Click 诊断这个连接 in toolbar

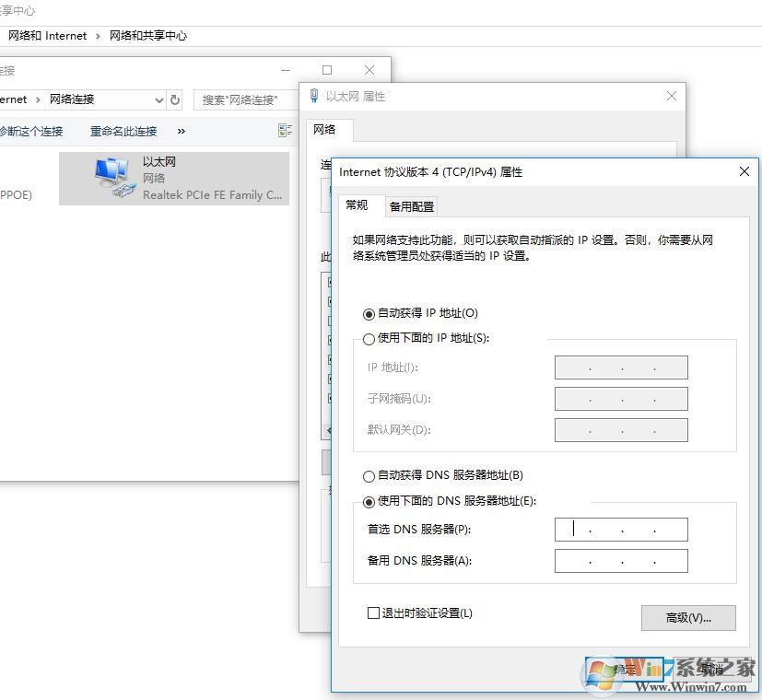tap(31, 131)
